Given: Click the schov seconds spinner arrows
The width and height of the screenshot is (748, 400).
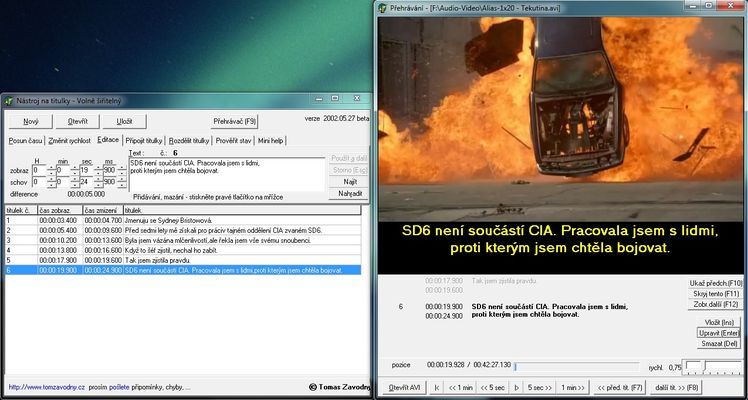Looking at the screenshot, I should tap(98, 182).
